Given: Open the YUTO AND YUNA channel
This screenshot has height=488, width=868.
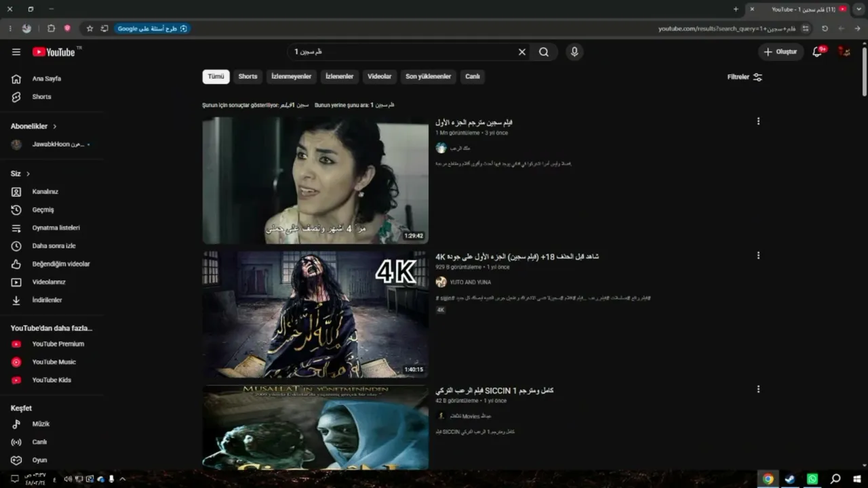Looking at the screenshot, I should (471, 282).
